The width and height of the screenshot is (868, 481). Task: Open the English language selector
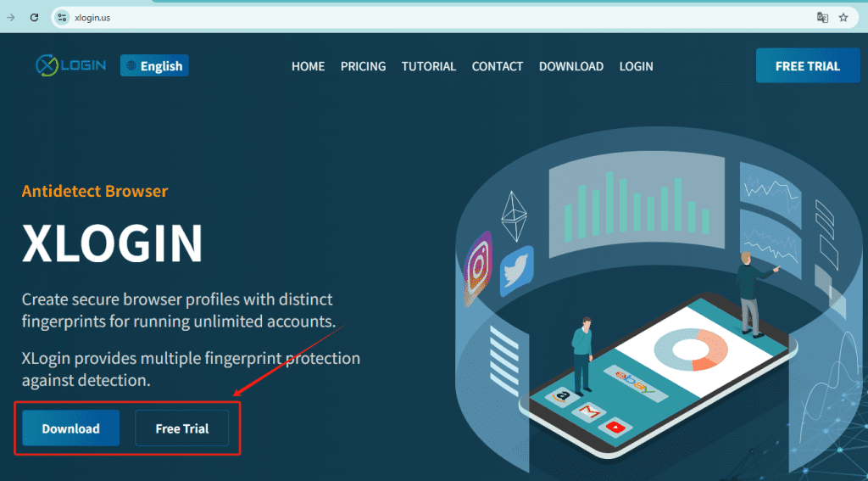tap(154, 65)
